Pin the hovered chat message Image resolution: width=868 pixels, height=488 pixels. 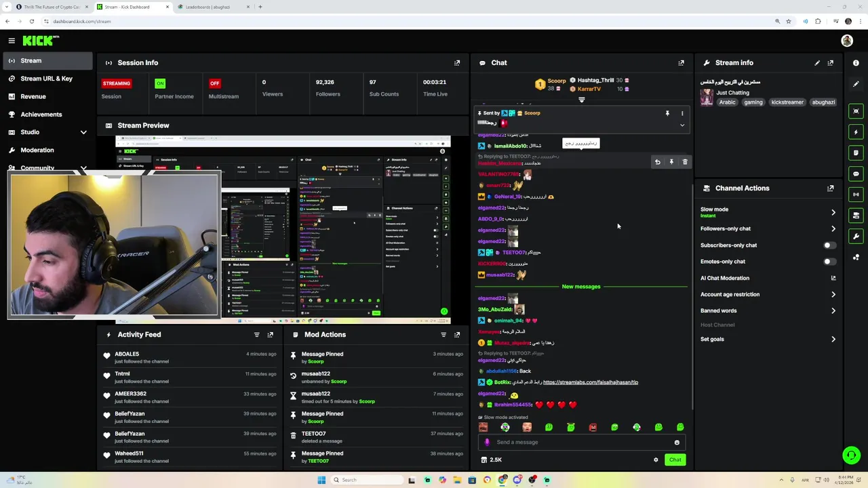click(x=671, y=162)
